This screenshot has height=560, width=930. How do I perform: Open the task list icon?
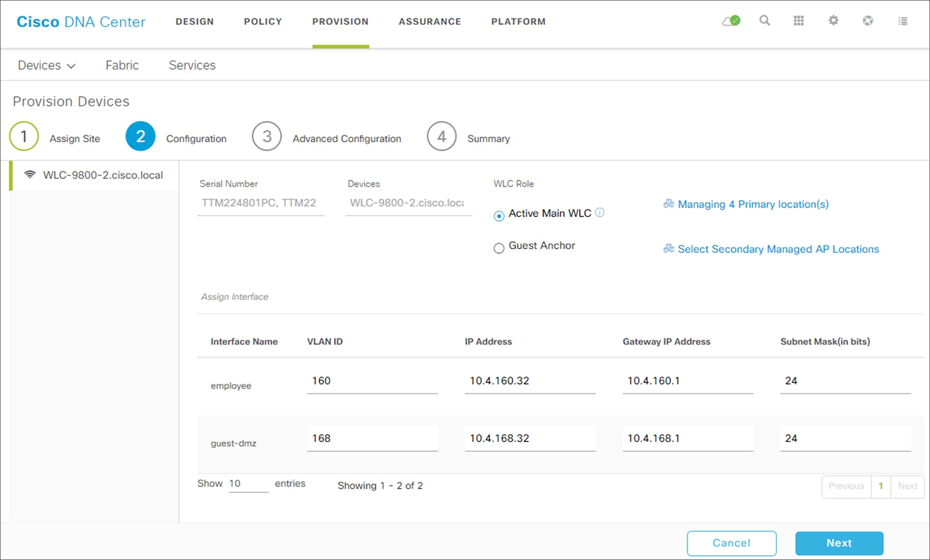coord(903,21)
